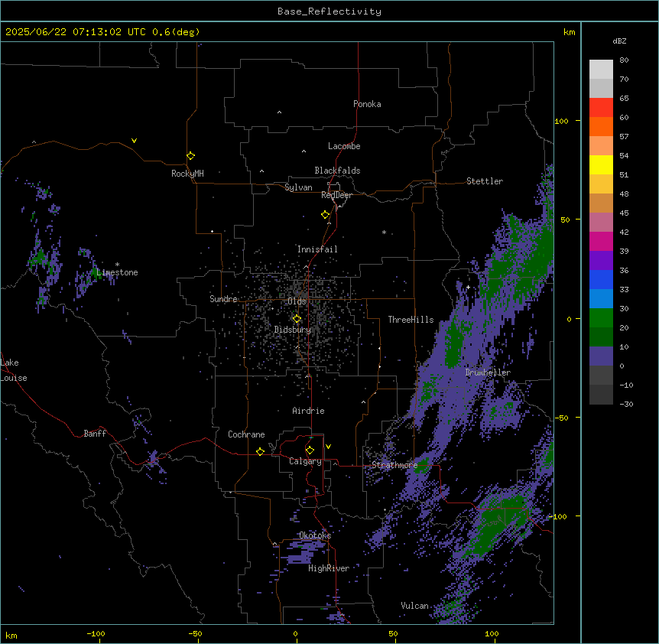Click the Limestone label

pos(117,272)
